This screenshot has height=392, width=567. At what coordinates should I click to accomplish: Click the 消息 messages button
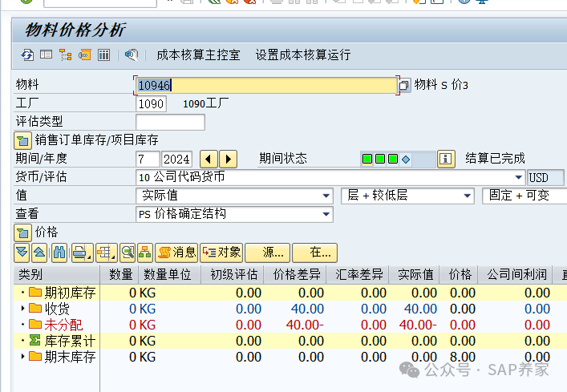[x=176, y=253]
